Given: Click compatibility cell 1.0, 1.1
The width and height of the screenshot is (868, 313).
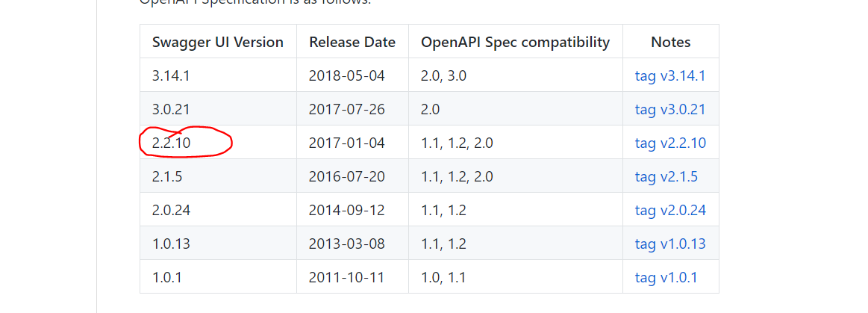Looking at the screenshot, I should point(516,278).
